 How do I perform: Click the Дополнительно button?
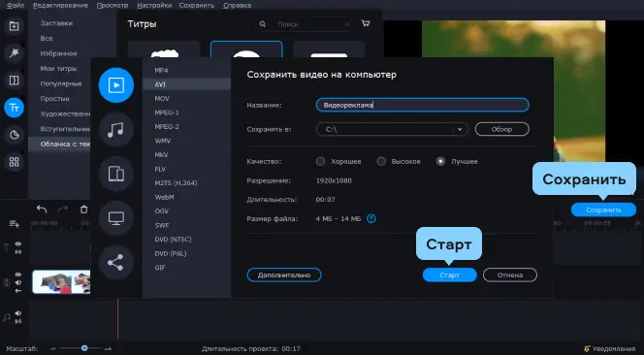tap(284, 274)
